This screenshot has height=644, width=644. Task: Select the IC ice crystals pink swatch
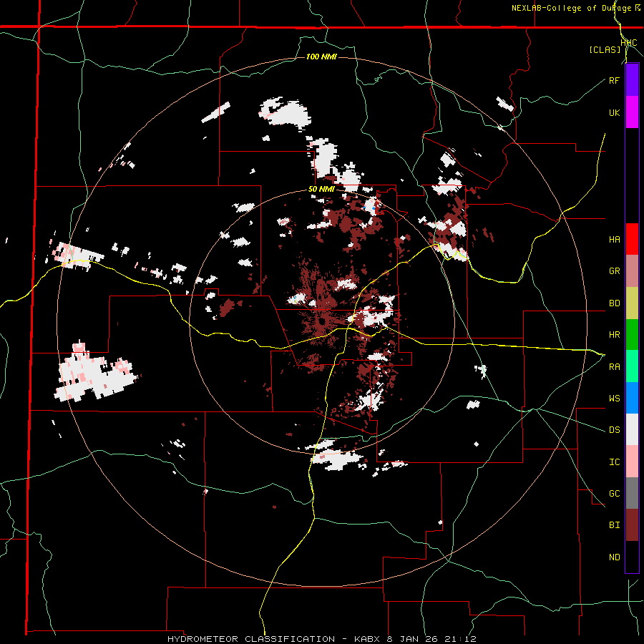632,462
